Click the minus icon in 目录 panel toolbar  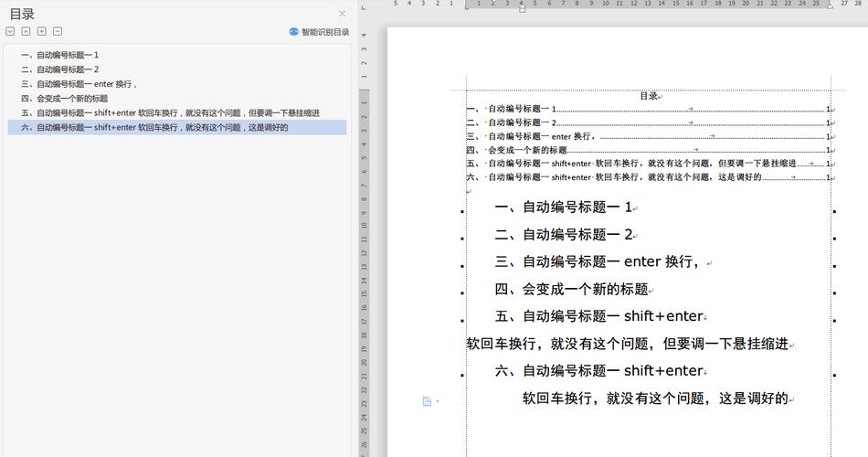point(58,32)
